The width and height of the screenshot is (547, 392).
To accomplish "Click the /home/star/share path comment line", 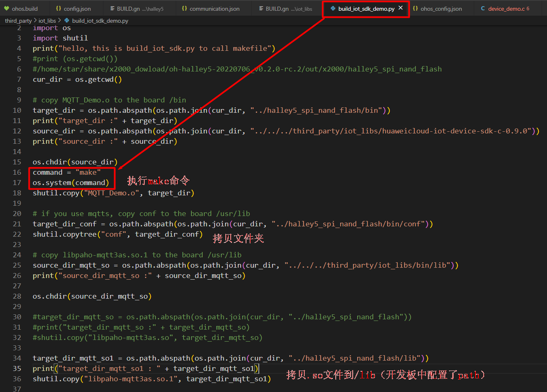I will 237,69.
